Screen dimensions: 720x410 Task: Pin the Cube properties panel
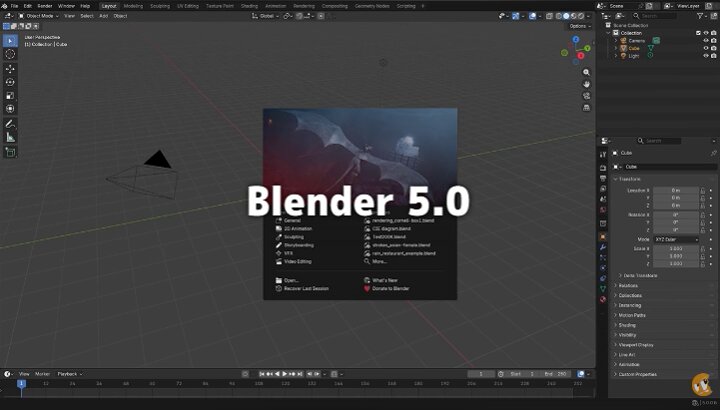[713, 153]
